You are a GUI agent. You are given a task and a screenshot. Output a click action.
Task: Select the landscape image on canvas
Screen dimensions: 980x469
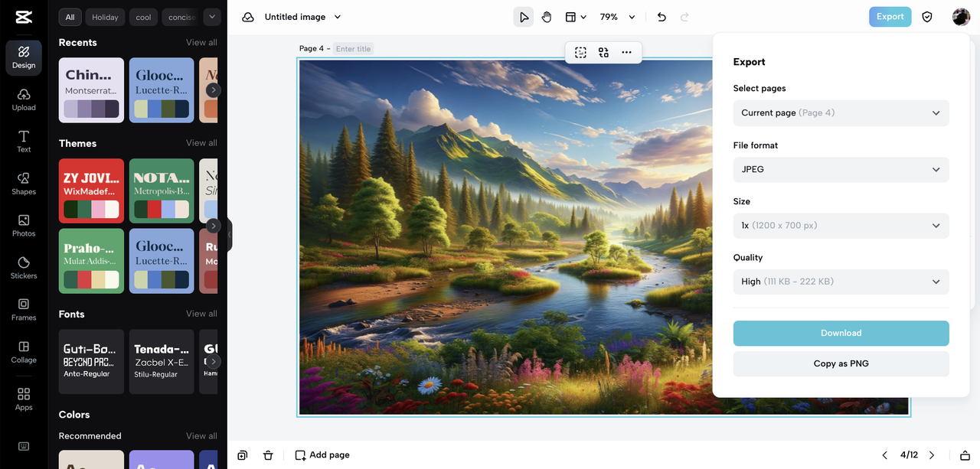pyautogui.click(x=505, y=237)
